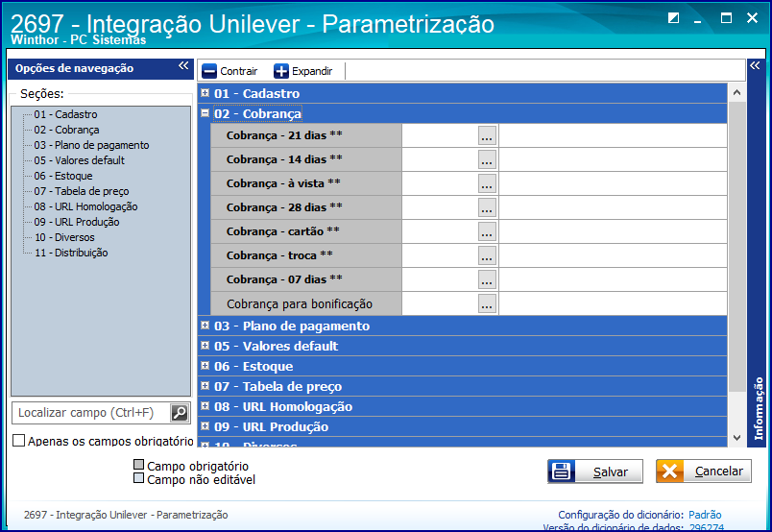Click the Salvar button
This screenshot has height=532, width=772.
click(595, 472)
